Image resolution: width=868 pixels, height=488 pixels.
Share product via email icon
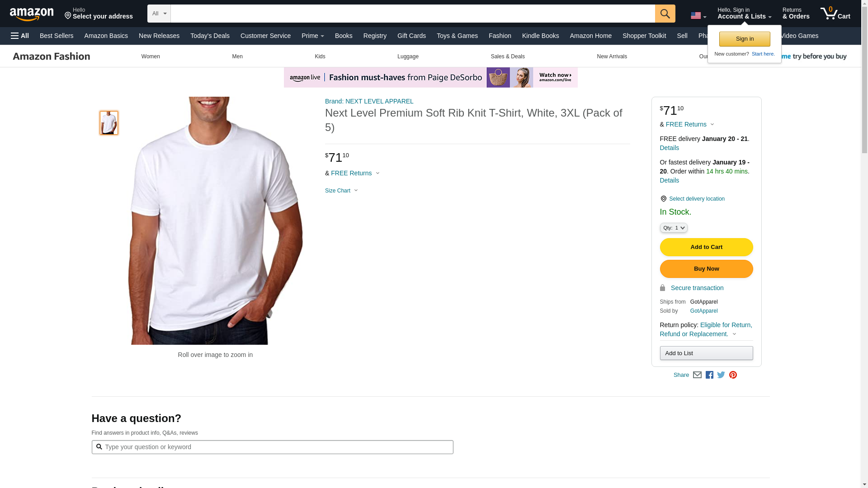click(x=697, y=375)
